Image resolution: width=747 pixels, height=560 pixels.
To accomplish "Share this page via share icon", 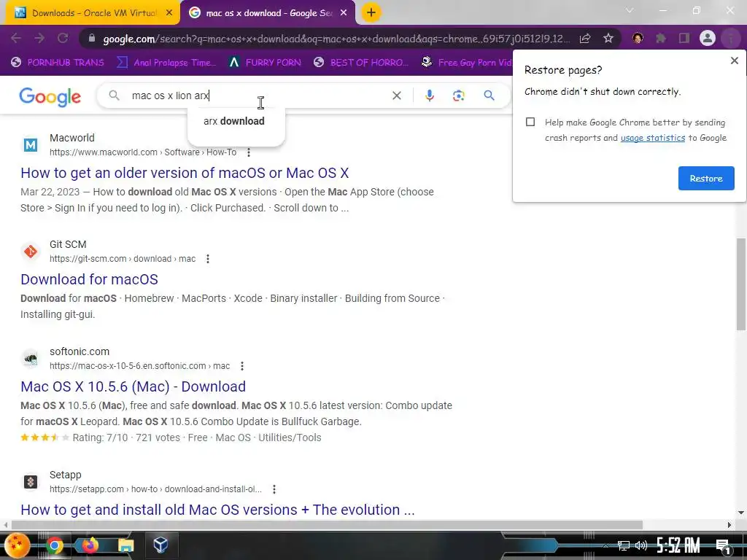I will pyautogui.click(x=585, y=39).
